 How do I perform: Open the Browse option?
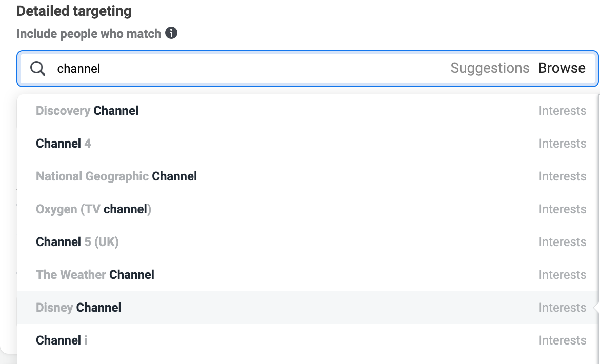(562, 68)
